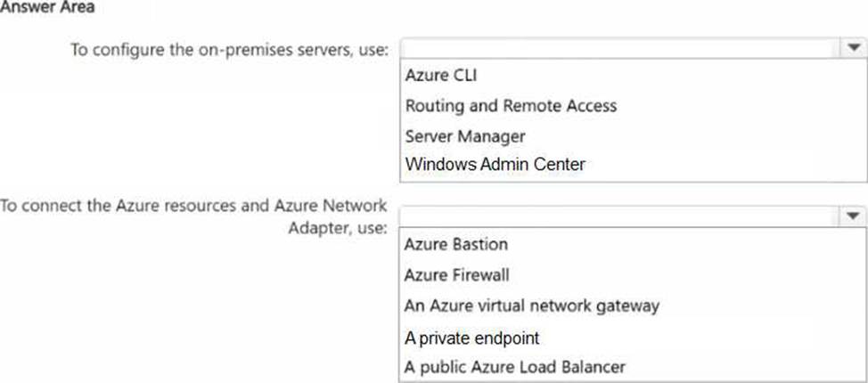The height and width of the screenshot is (383, 868).
Task: Pick Server Manager from the list
Action: point(464,135)
